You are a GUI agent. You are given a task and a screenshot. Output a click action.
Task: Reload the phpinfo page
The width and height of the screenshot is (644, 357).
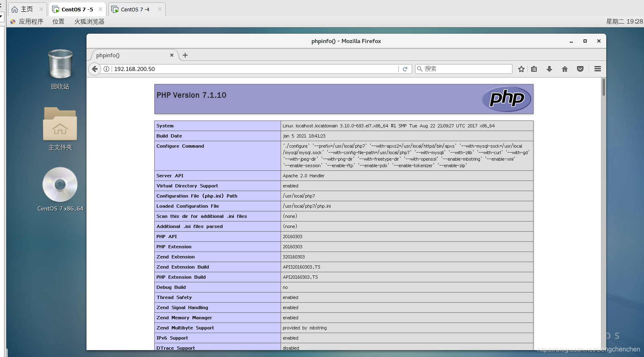pos(405,69)
